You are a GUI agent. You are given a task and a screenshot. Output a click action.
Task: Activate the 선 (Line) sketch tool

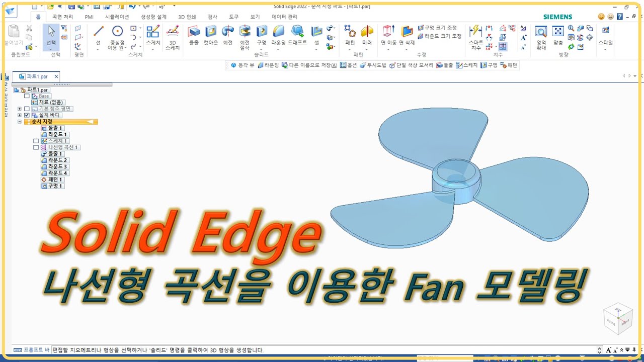click(x=98, y=35)
